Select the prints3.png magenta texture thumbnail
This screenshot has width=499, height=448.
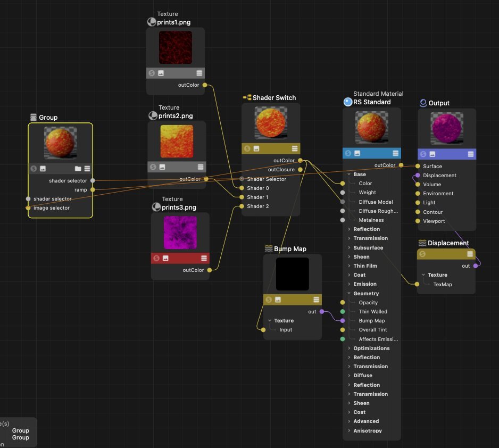(180, 233)
